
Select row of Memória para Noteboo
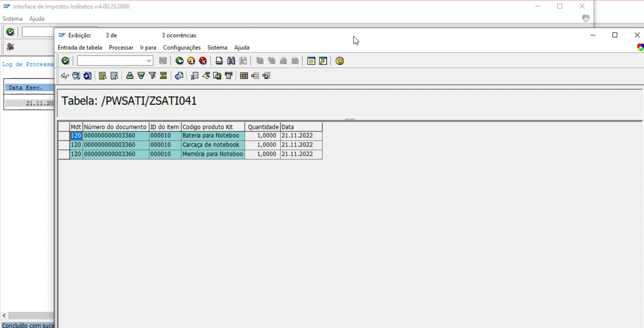(x=64, y=154)
